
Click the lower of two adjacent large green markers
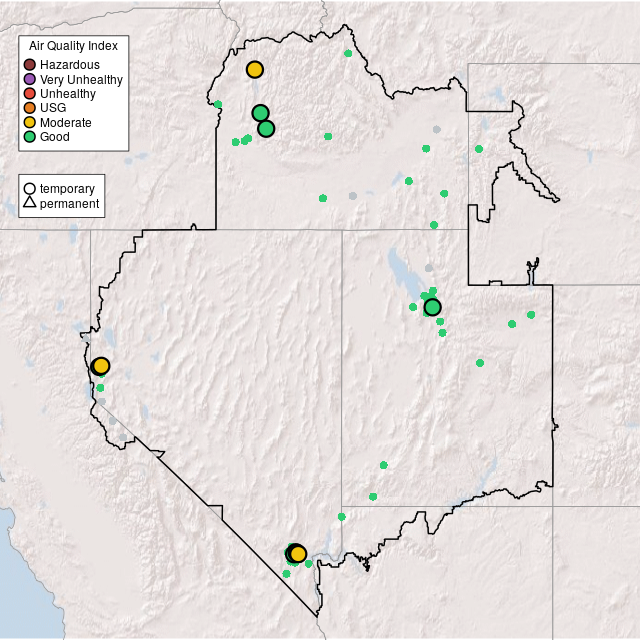click(x=266, y=128)
